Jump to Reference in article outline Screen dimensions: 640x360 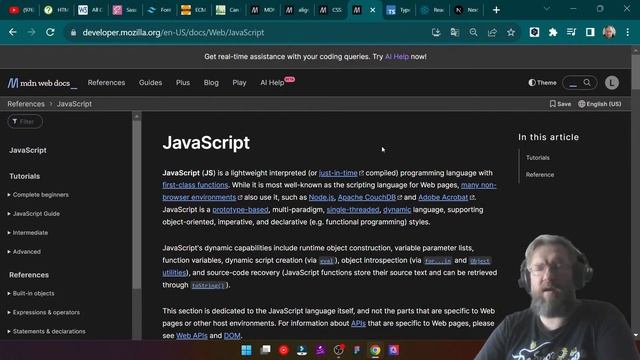540,175
